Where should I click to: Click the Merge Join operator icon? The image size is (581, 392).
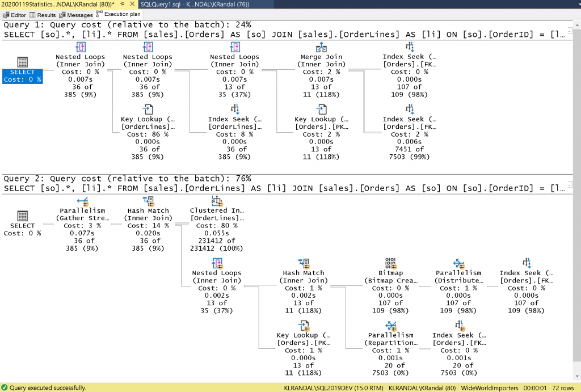pos(321,47)
